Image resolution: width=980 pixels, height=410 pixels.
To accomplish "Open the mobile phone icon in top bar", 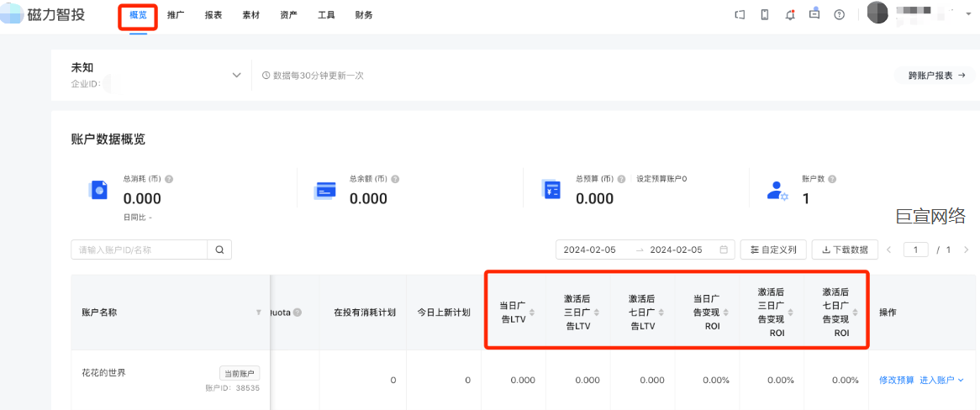I will (764, 15).
